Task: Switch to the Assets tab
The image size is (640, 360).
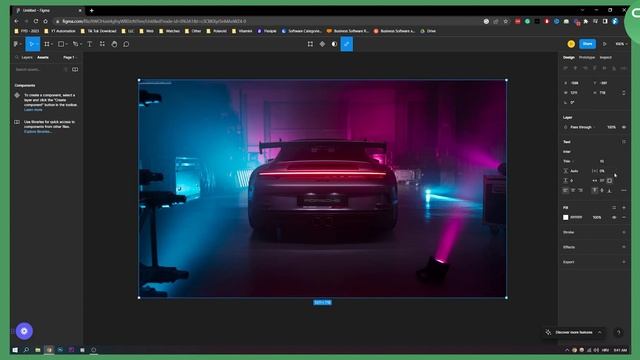Action: point(43,58)
